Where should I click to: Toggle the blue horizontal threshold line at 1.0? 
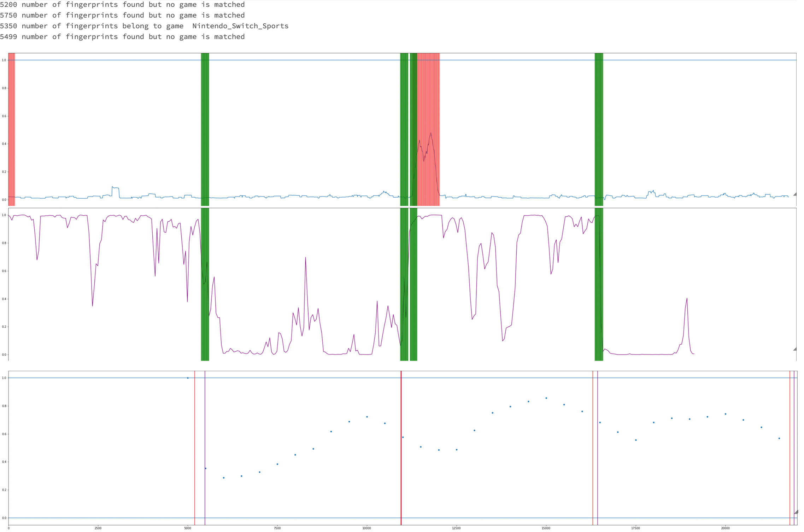(318, 60)
